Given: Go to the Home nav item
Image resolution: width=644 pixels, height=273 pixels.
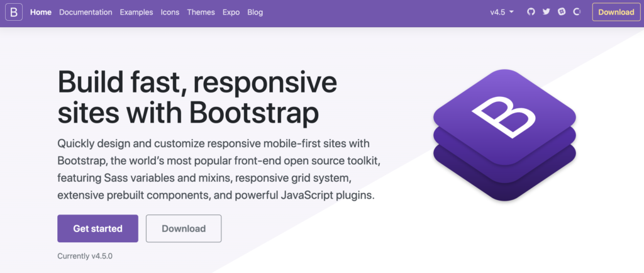Looking at the screenshot, I should click(41, 13).
